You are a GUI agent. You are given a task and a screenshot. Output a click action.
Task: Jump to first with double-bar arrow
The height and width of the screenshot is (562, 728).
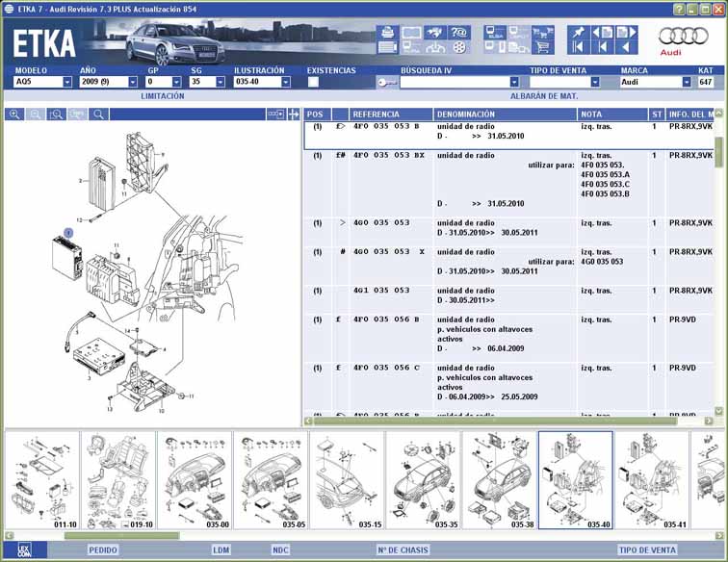[579, 47]
